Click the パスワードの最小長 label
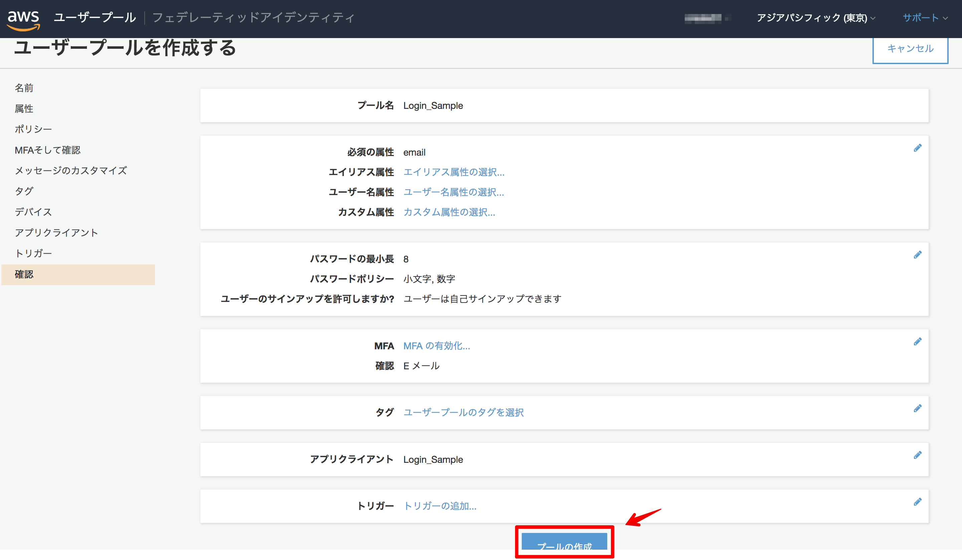This screenshot has width=962, height=560. [x=352, y=259]
